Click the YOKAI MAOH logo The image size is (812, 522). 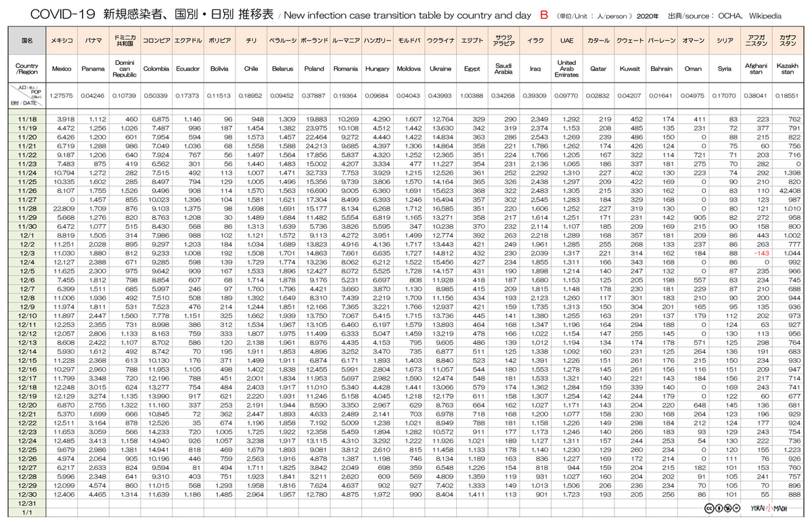pyautogui.click(x=767, y=508)
